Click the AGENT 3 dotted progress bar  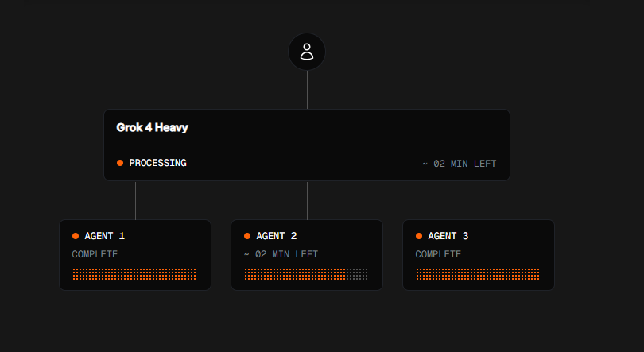(x=478, y=274)
